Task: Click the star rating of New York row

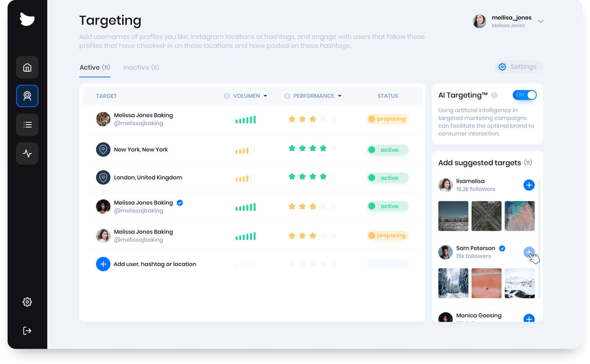Action: (x=313, y=148)
